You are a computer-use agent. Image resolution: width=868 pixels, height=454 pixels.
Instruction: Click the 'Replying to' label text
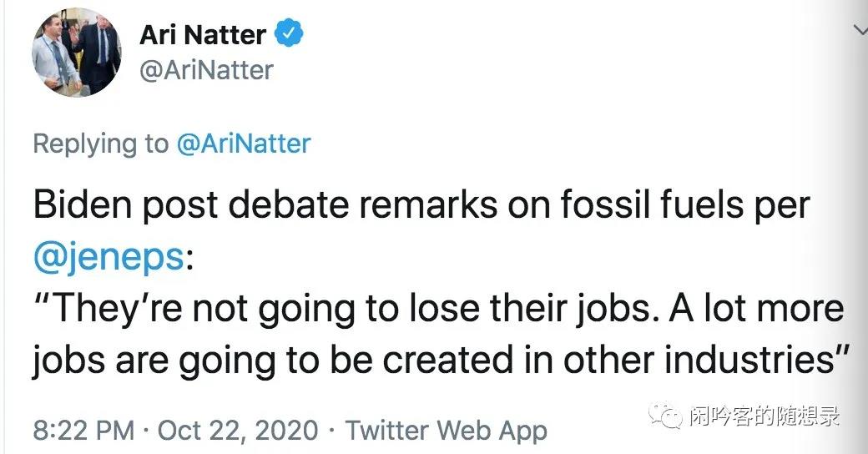pos(100,144)
